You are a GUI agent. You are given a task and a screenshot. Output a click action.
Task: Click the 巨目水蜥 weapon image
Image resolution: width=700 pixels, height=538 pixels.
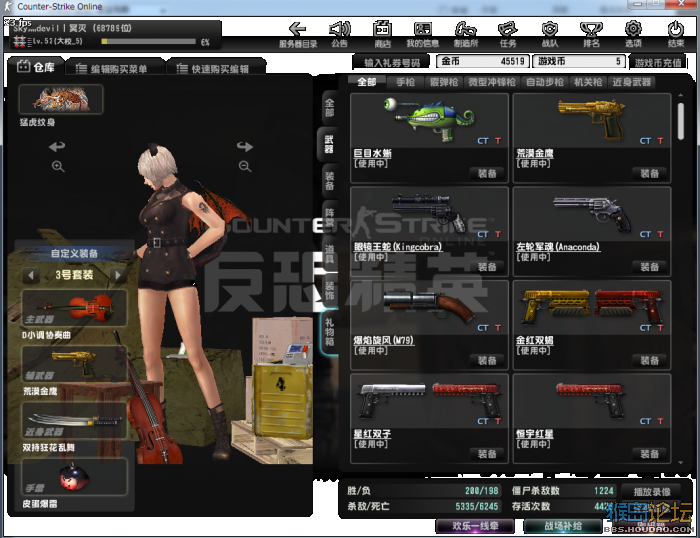429,120
